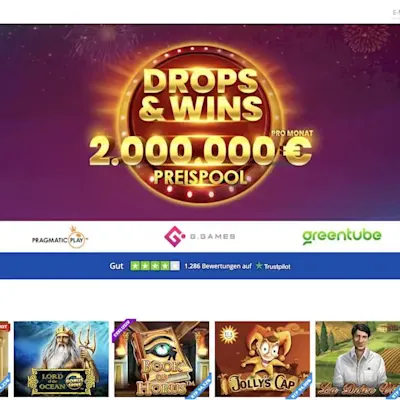The width and height of the screenshot is (400, 400).
Task: Click the Pragmatic Play provider logo
Action: [60, 238]
